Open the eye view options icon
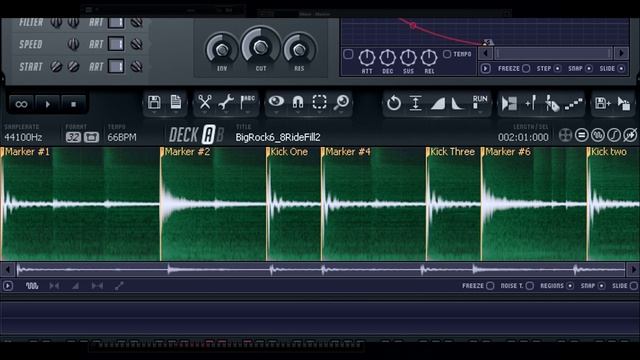 tap(276, 101)
